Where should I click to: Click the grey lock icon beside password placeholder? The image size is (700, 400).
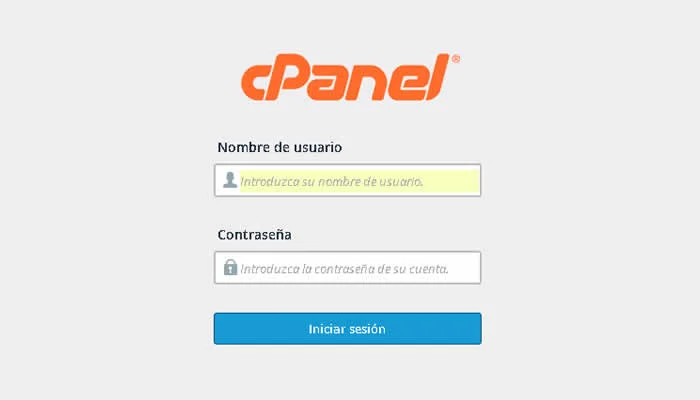[x=230, y=267]
